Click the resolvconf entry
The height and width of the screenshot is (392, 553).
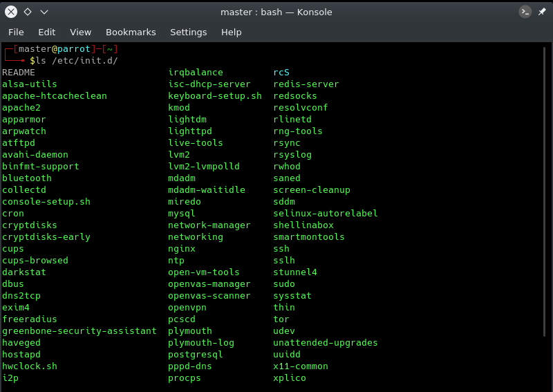[x=301, y=108]
